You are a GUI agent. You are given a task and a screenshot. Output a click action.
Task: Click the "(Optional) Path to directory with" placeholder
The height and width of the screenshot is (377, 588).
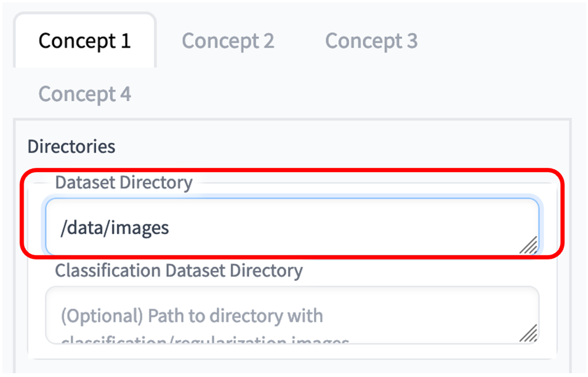191,316
